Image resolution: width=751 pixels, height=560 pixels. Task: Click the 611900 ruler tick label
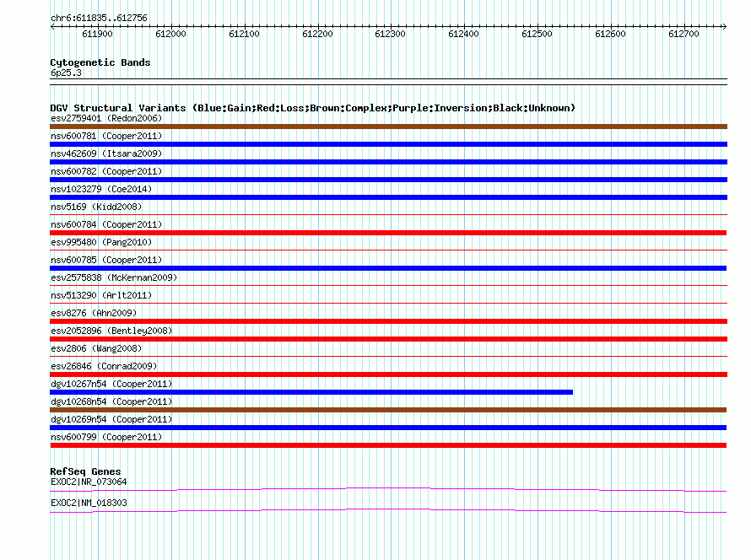97,34
